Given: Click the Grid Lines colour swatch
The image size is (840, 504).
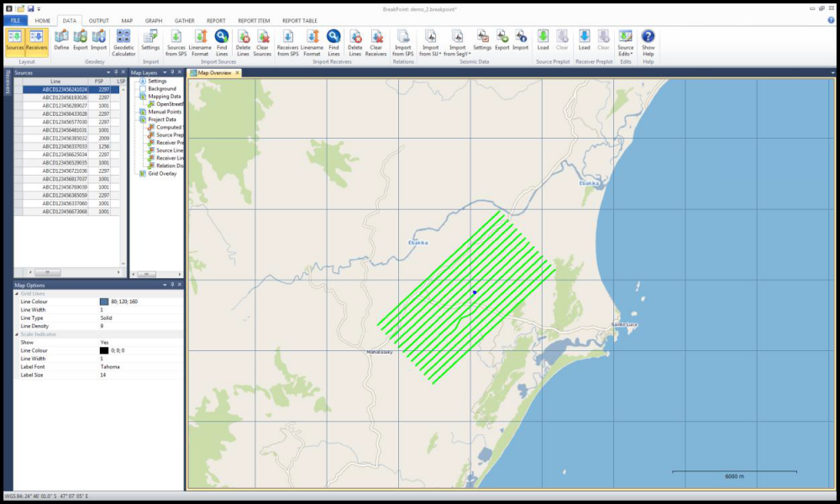Looking at the screenshot, I should pyautogui.click(x=104, y=302).
